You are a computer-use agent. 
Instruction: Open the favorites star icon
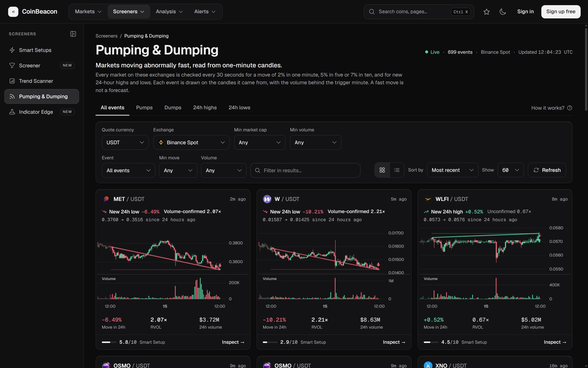[486, 12]
